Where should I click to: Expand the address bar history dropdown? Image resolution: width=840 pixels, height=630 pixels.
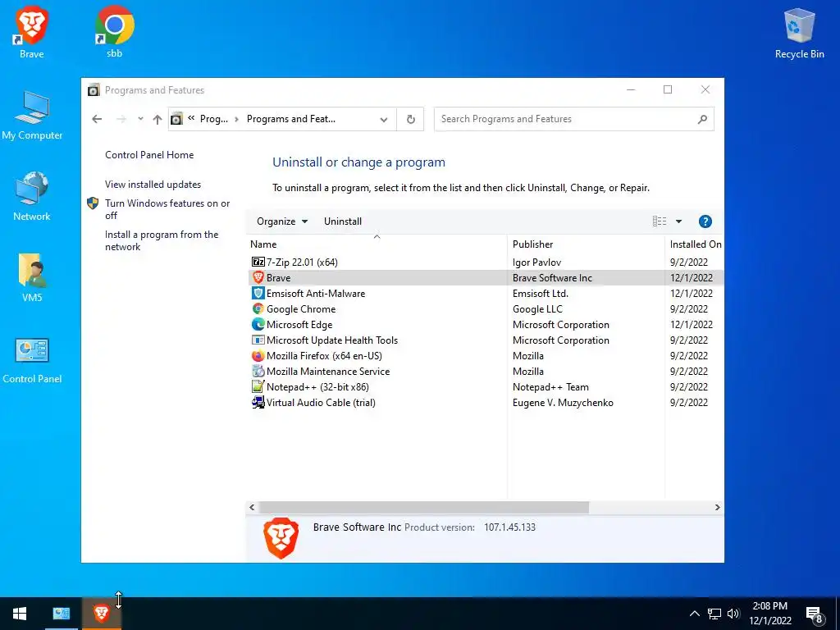point(384,120)
